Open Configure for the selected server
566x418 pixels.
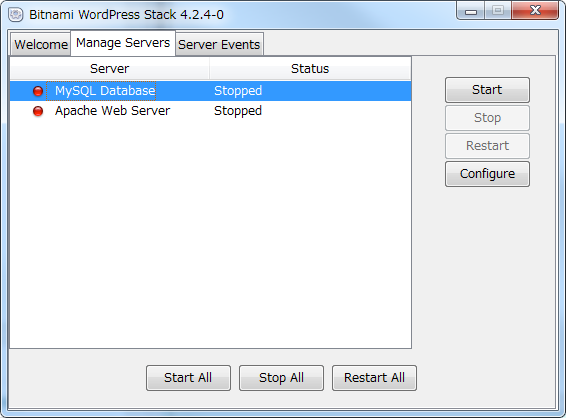487,174
